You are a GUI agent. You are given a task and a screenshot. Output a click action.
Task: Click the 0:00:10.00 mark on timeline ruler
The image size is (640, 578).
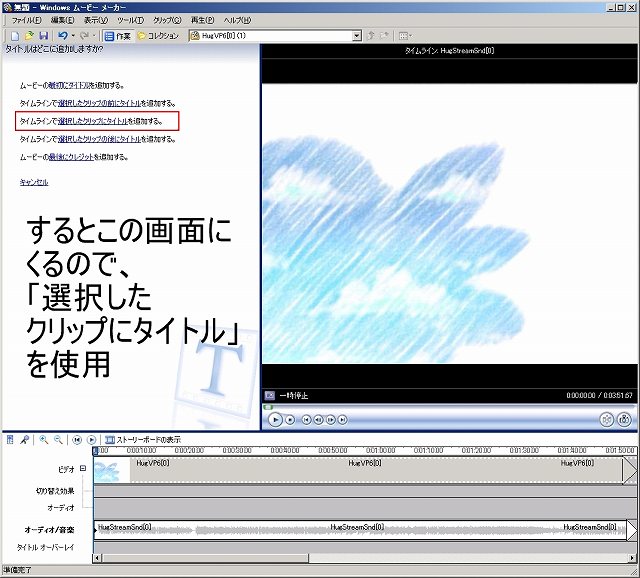pyautogui.click(x=141, y=450)
